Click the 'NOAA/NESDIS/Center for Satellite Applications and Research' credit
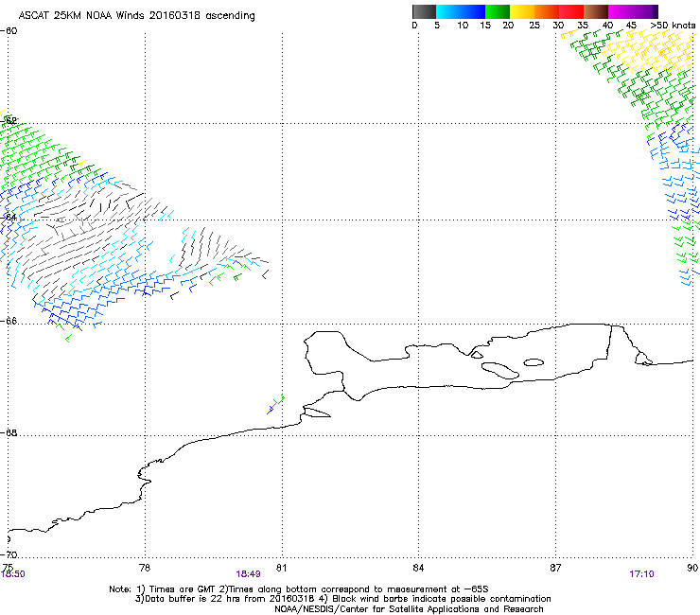The height and width of the screenshot is (615, 700). pos(409,609)
